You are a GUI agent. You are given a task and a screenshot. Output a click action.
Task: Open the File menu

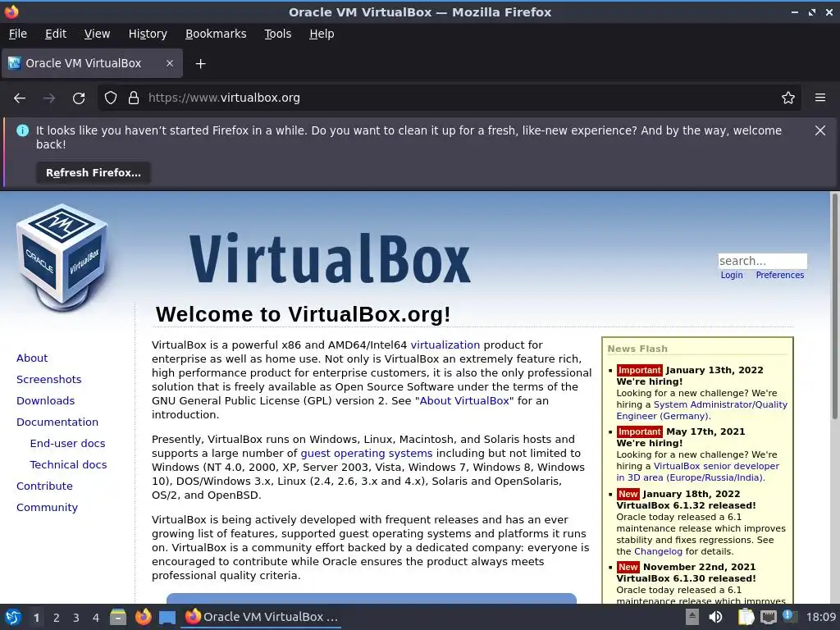tap(18, 34)
